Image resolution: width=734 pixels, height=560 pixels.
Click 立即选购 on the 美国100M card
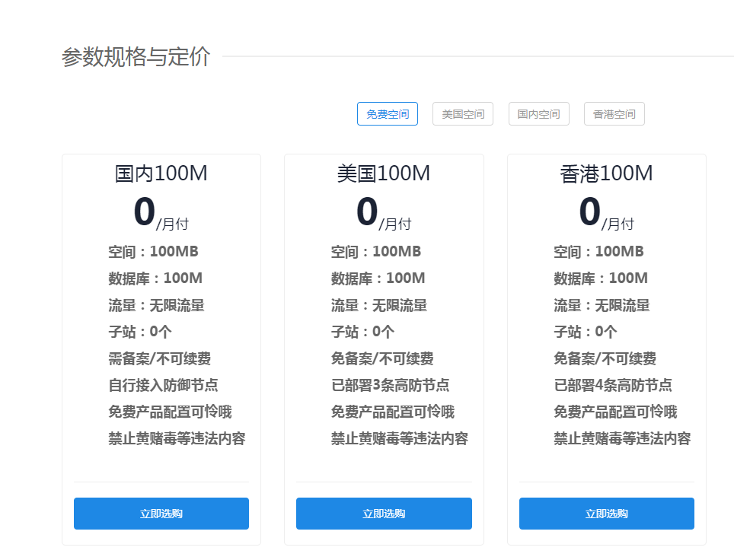point(384,514)
